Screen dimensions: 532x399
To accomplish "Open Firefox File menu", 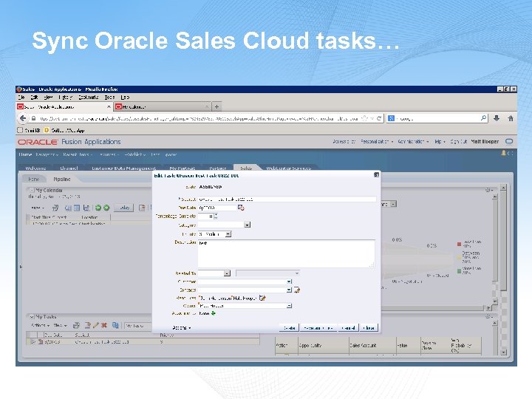I will 21,98.
